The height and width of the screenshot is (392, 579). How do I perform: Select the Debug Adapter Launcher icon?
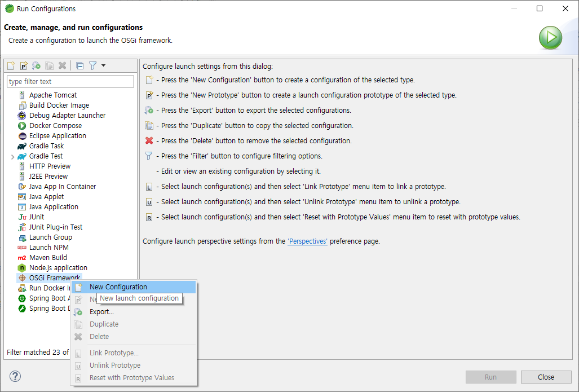tap(22, 115)
